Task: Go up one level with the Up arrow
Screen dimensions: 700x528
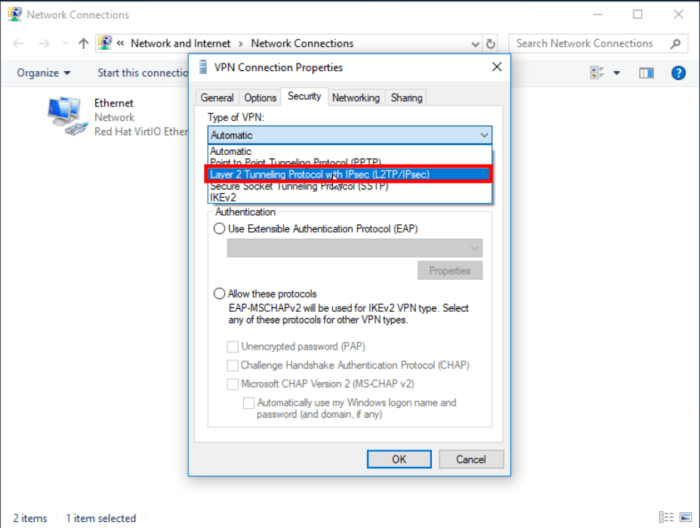Action: click(83, 43)
